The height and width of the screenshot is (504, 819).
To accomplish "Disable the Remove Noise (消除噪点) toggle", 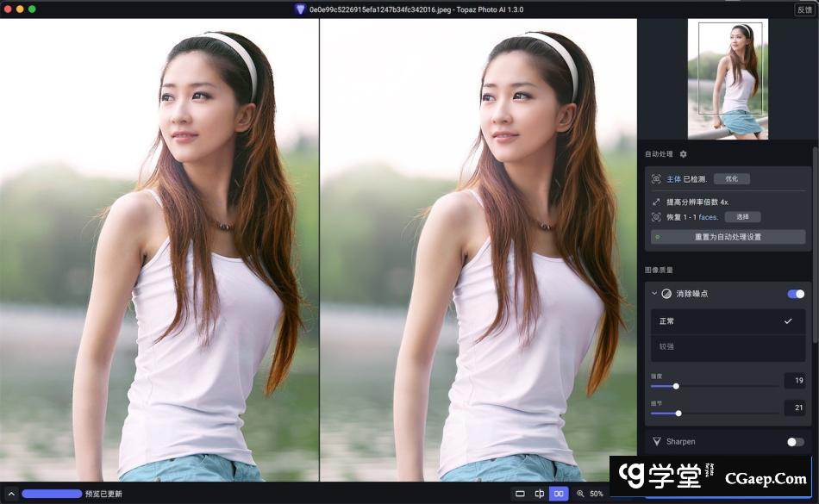I will tap(795, 294).
